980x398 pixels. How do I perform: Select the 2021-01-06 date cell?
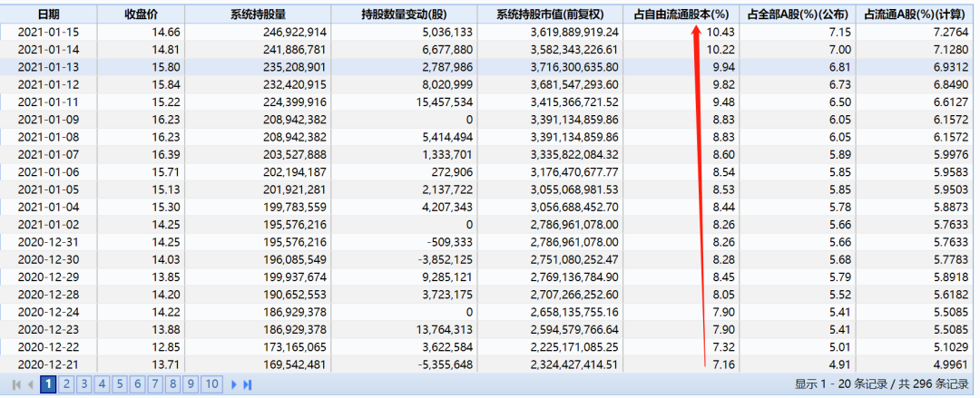[x=49, y=172]
